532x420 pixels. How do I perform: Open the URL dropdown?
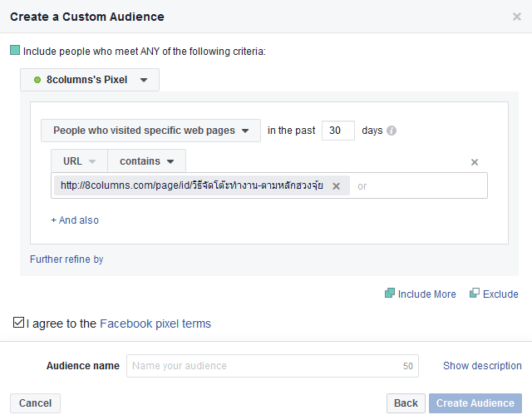pyautogui.click(x=80, y=161)
